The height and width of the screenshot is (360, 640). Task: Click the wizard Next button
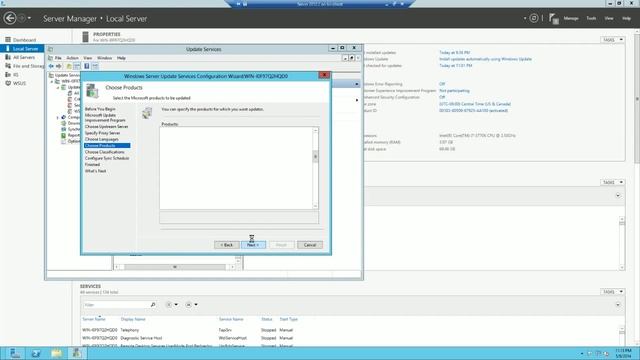tap(253, 245)
